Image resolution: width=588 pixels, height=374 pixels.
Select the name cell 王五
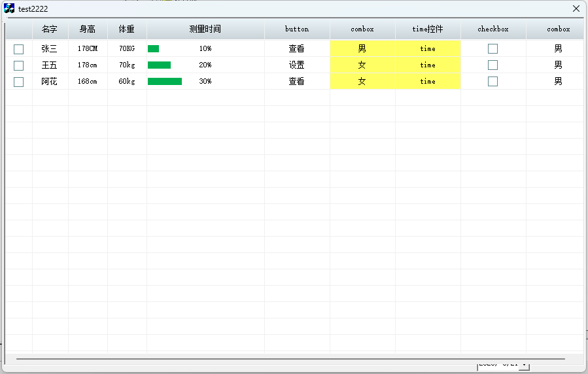50,65
